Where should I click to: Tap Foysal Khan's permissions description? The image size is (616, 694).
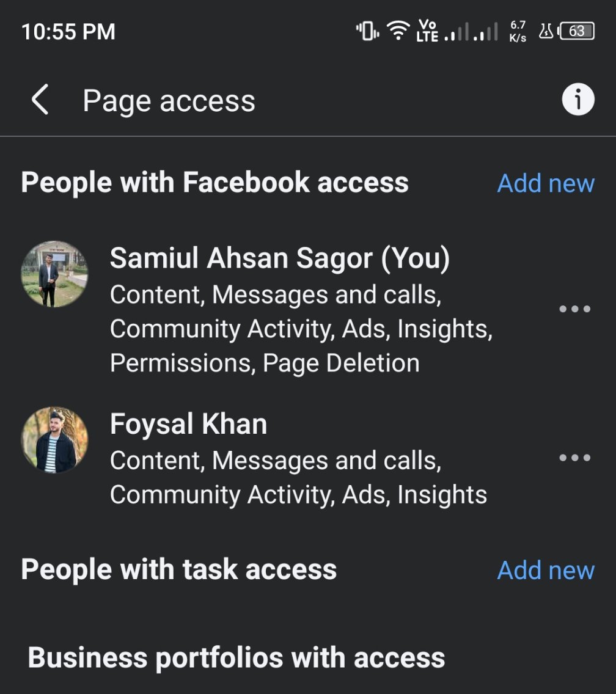tap(298, 478)
